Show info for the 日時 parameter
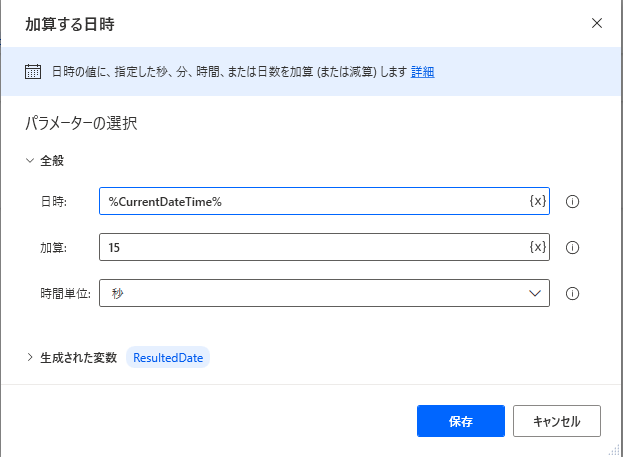Viewport: 623px width, 457px height. point(572,201)
